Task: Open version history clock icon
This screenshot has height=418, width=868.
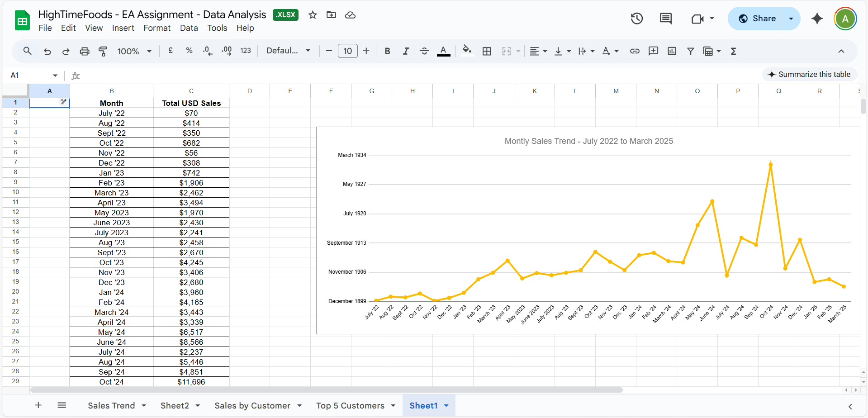Action: click(x=637, y=19)
